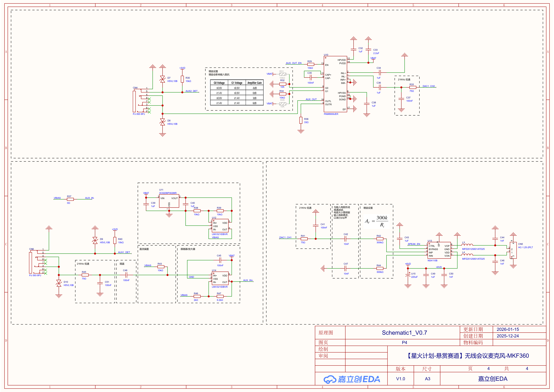Select the 2kΩ value of R46

tap(196, 300)
